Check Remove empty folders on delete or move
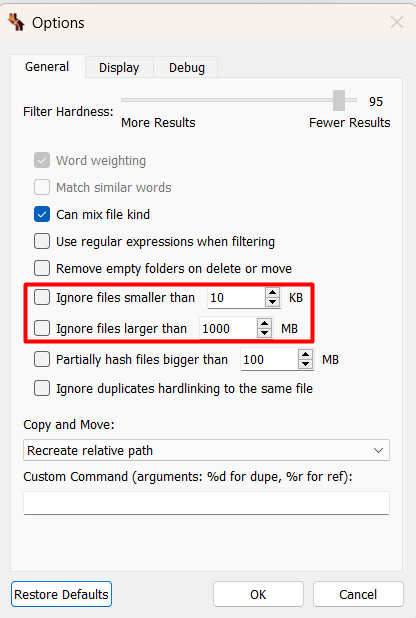The image size is (416, 618). 42,268
